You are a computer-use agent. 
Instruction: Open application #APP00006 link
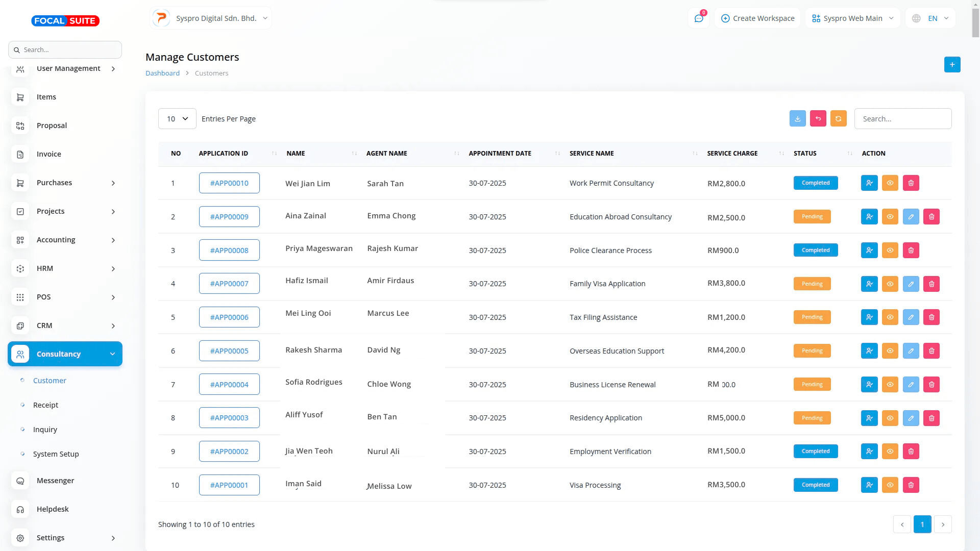click(x=229, y=317)
